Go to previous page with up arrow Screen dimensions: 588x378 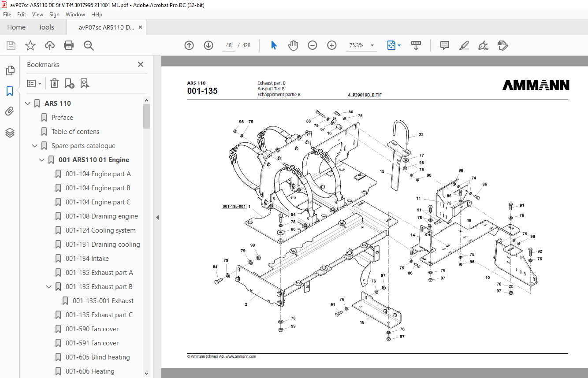click(x=189, y=45)
